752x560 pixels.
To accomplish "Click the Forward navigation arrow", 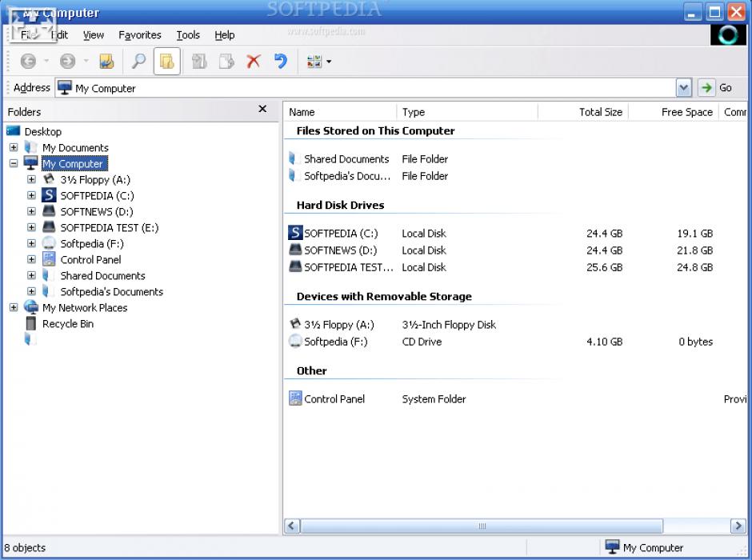I will 68,61.
